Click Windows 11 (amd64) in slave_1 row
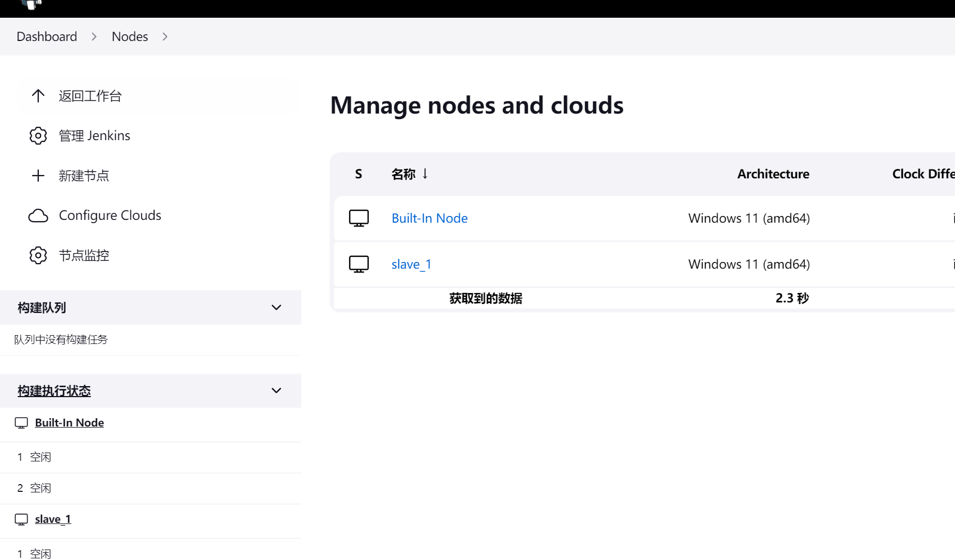The height and width of the screenshot is (560, 955). (x=749, y=264)
